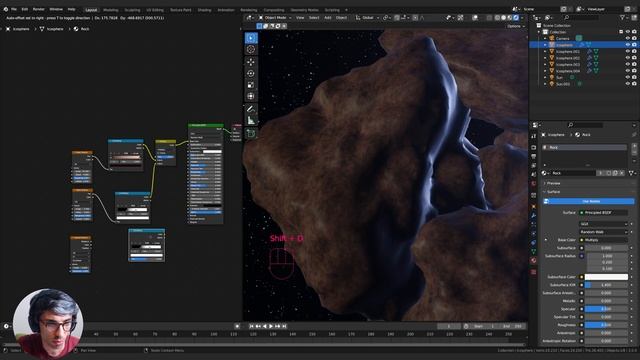Viewport: 640px width, 360px height.
Task: Toggle X-ray display in viewport header
Action: 489,18
